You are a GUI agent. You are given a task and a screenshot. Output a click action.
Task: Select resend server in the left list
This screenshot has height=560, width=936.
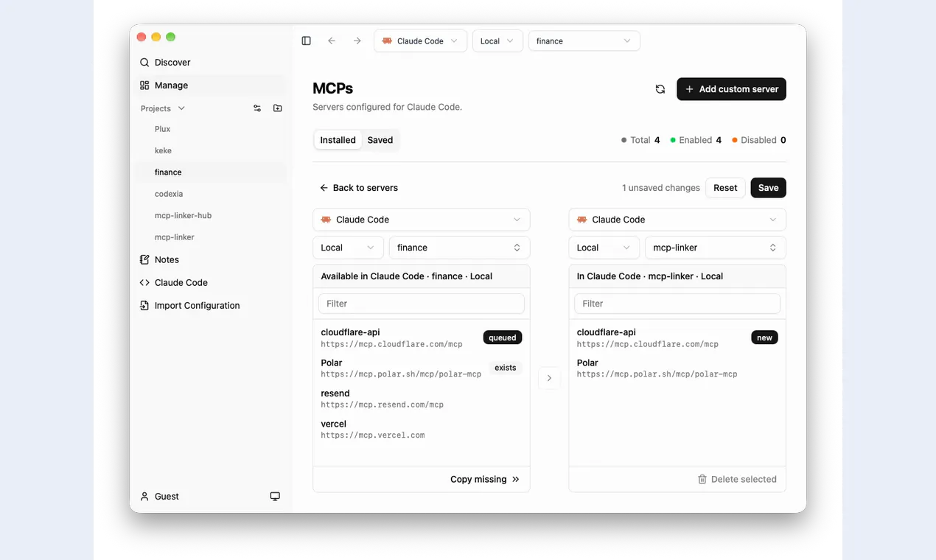(421, 399)
